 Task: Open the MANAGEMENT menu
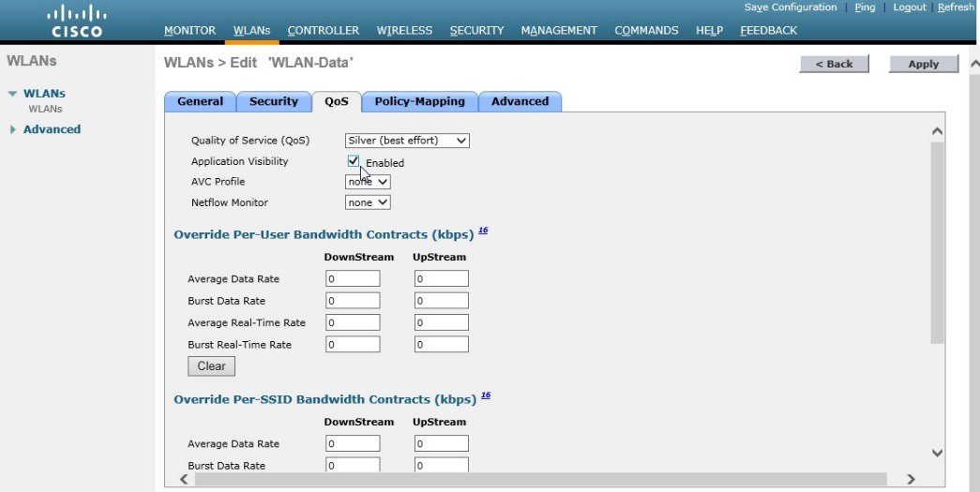click(559, 30)
